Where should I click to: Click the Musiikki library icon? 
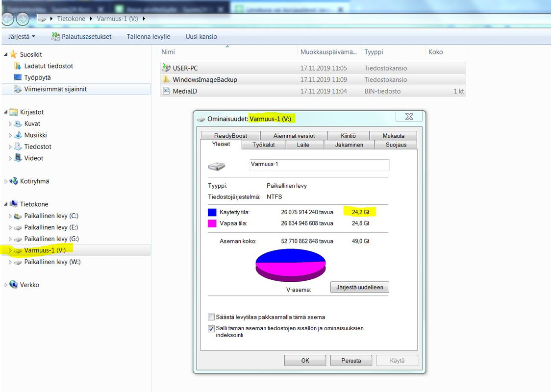click(18, 135)
